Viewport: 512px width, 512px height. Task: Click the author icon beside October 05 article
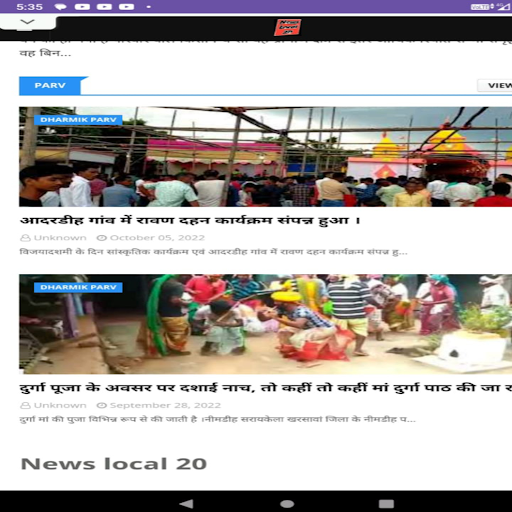[25, 238]
